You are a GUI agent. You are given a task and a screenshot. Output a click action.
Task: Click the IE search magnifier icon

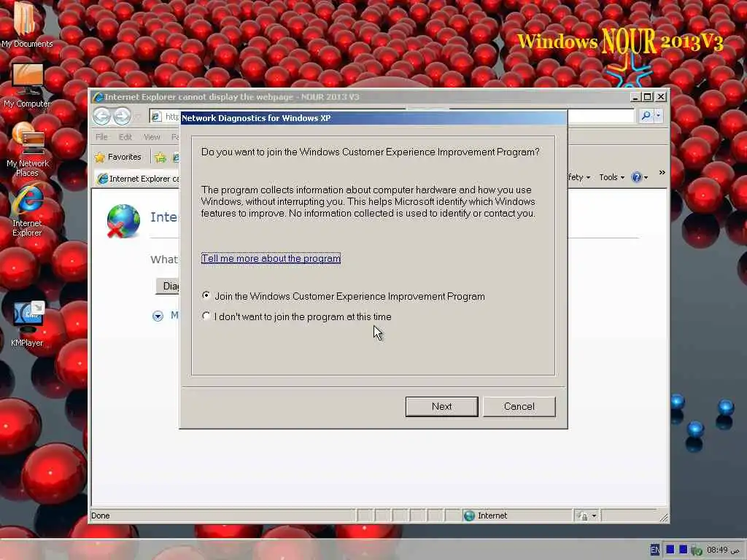(x=646, y=116)
